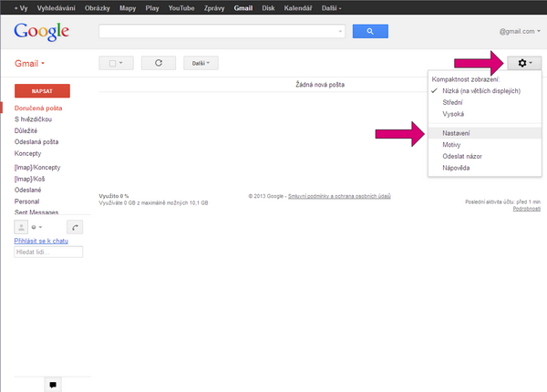The width and height of the screenshot is (547, 392).
Task: Click Přihlásit se k chatu link
Action: click(41, 241)
